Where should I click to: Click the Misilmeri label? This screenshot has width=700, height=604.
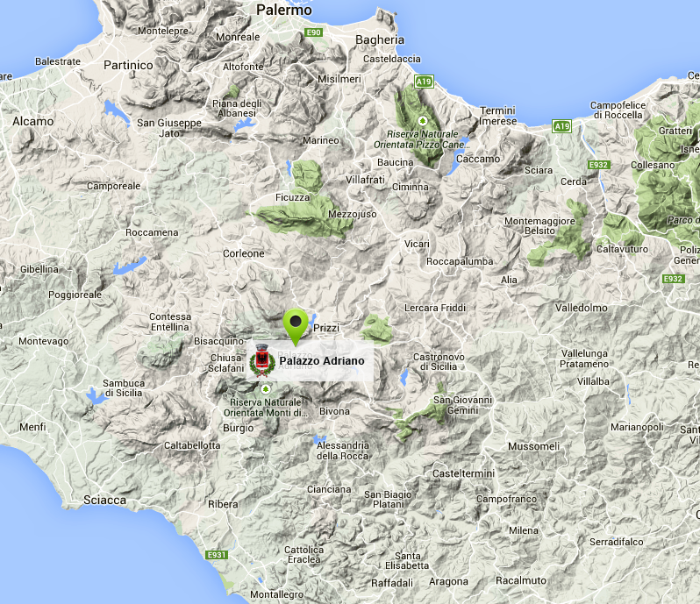[339, 79]
